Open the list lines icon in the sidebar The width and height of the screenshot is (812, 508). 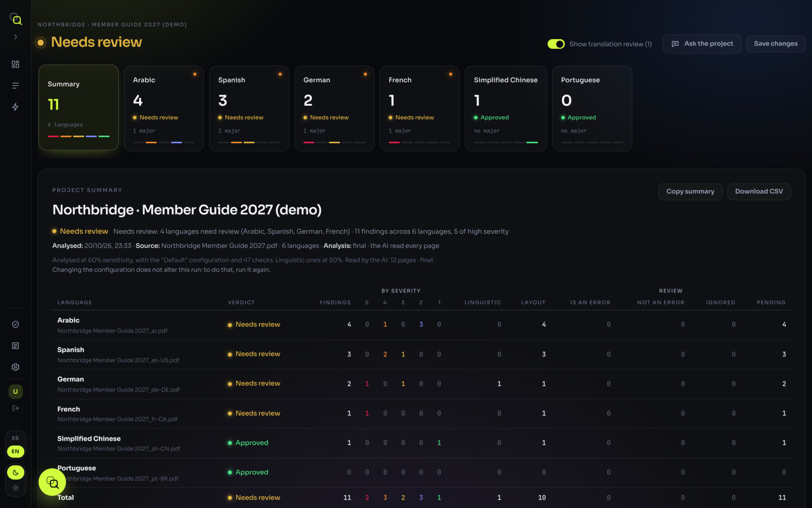click(15, 86)
